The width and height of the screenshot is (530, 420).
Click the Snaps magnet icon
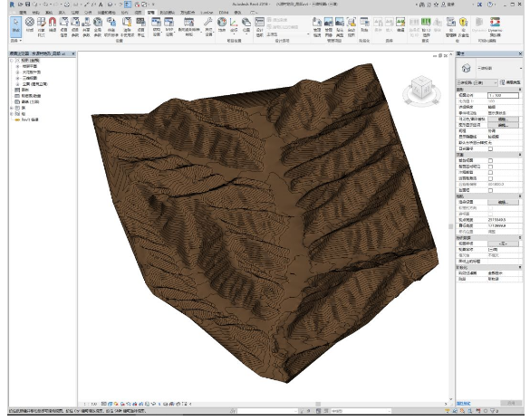[53, 25]
